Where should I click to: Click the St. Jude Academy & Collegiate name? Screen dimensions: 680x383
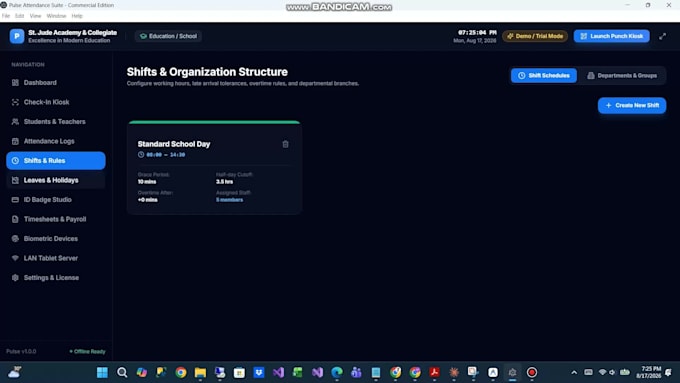(x=72, y=33)
